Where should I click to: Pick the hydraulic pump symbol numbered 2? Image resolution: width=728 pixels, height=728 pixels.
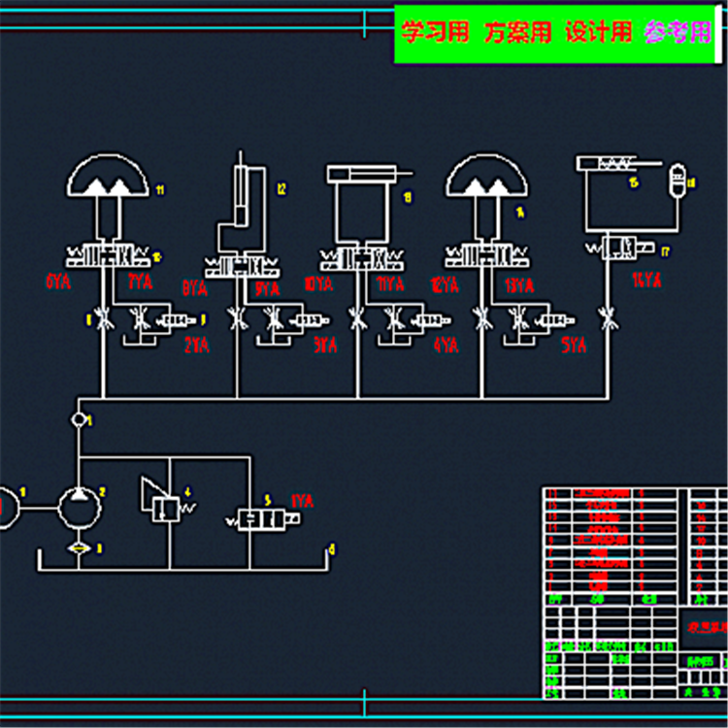(80, 508)
